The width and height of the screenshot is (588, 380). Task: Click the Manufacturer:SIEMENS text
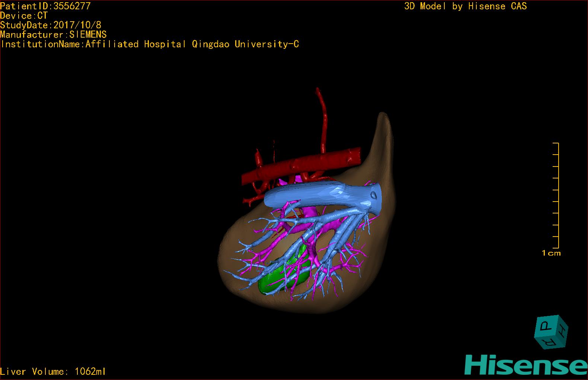point(53,35)
